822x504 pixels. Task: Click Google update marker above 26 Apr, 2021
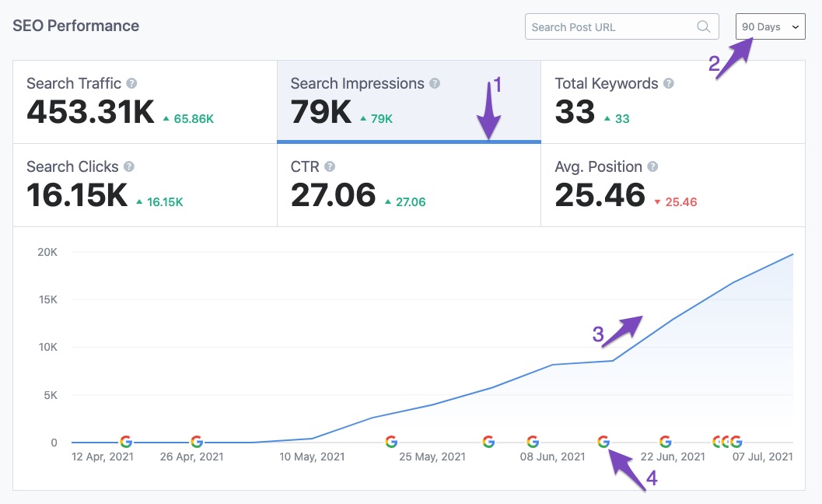(x=197, y=442)
